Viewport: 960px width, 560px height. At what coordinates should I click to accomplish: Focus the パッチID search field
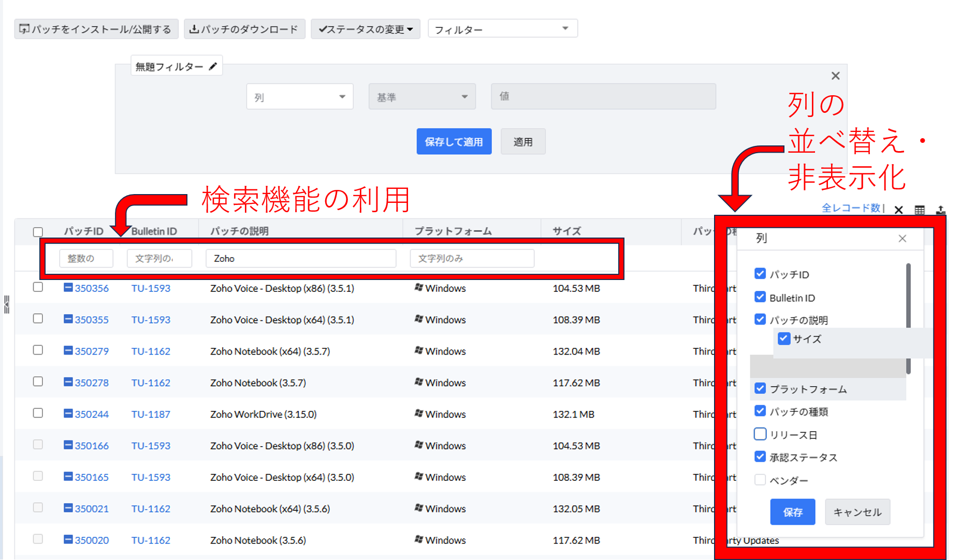(86, 258)
